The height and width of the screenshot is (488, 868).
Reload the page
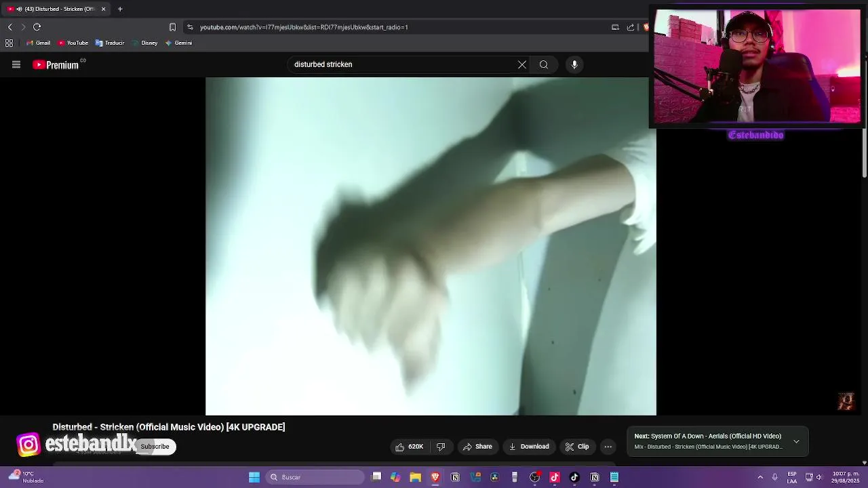tap(37, 27)
